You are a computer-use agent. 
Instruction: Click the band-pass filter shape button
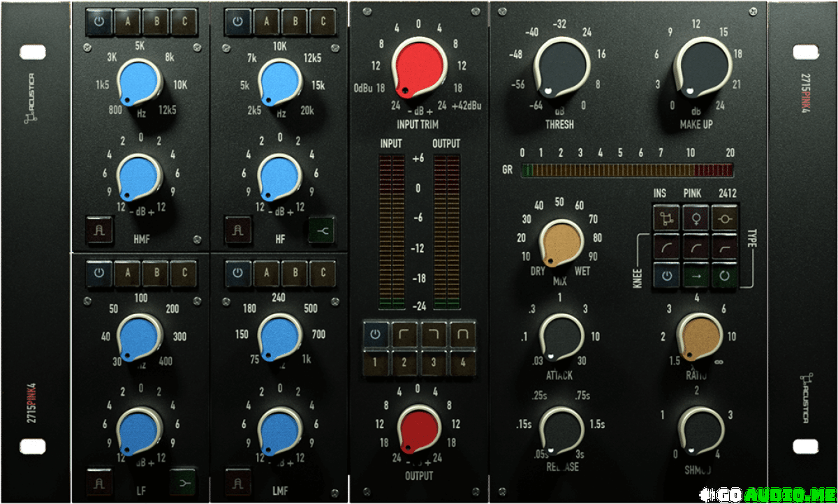[462, 334]
